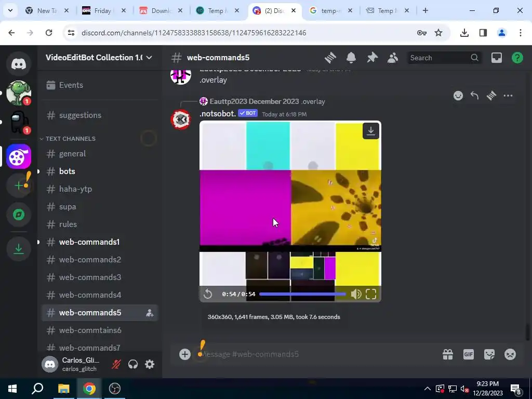Image resolution: width=532 pixels, height=399 pixels.
Task: Open the green frog server icon
Action: click(19, 93)
